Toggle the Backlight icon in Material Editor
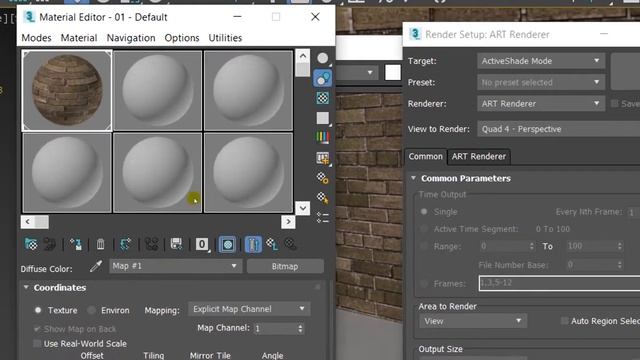 (x=322, y=78)
